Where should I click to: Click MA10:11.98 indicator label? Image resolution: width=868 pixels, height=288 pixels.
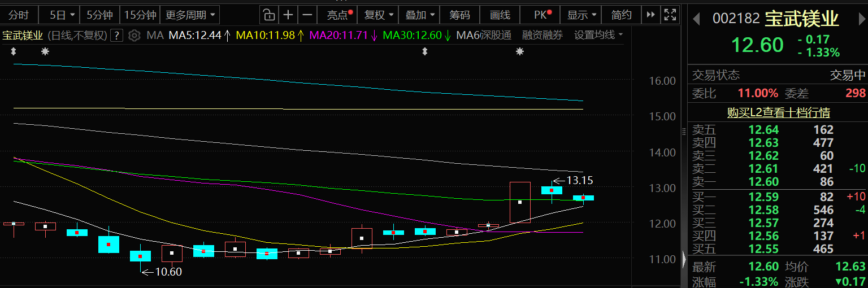pyautogui.click(x=270, y=36)
